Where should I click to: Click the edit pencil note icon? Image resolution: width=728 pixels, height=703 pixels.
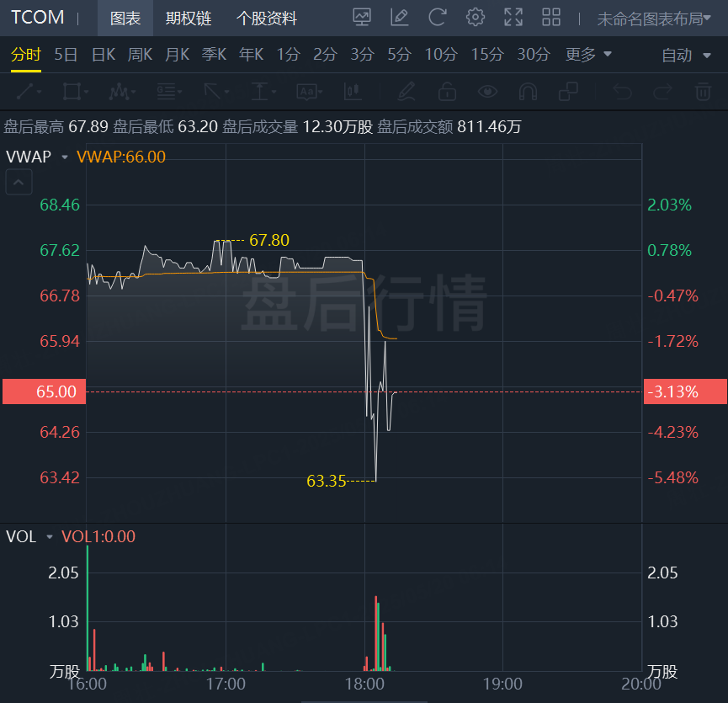[x=399, y=18]
